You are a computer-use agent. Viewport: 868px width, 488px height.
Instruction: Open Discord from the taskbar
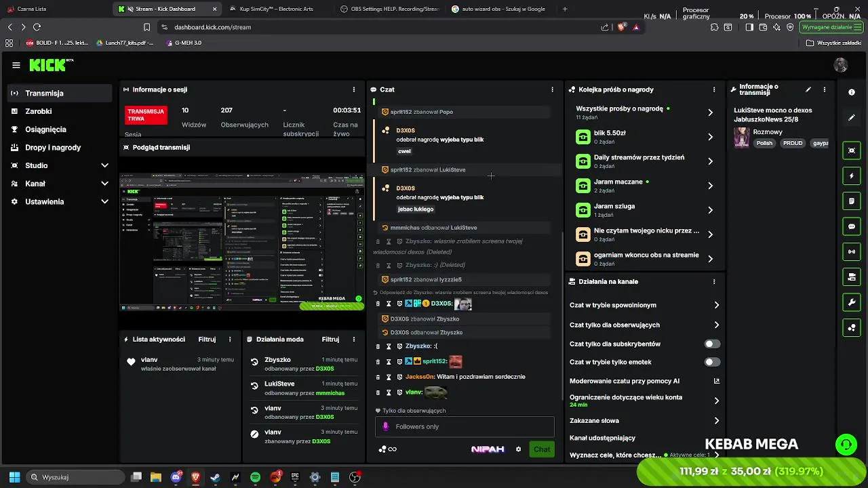176,477
